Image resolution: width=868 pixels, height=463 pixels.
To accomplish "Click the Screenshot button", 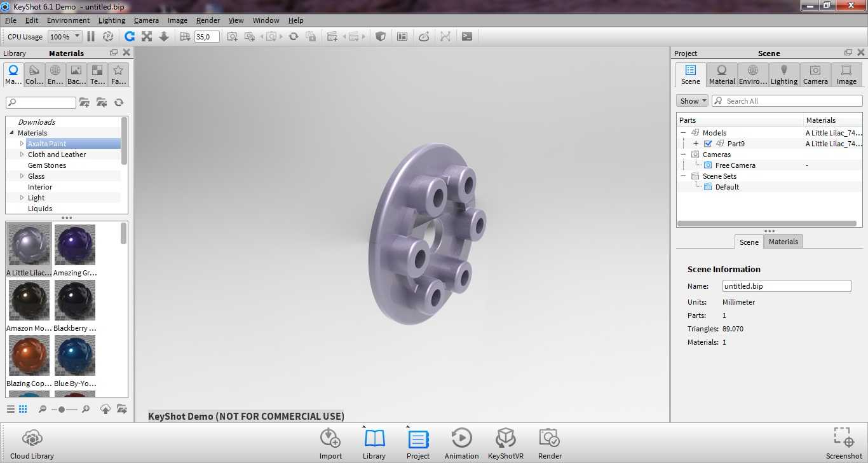I will coord(844,444).
